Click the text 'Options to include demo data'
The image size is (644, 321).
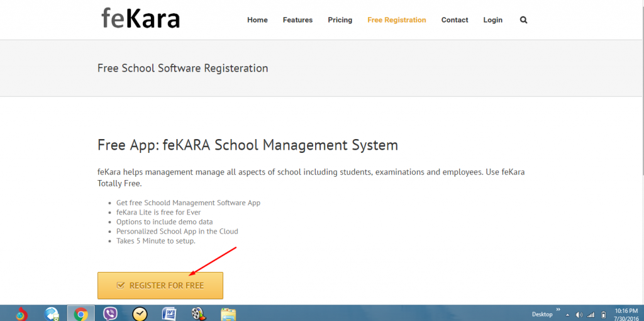point(165,222)
